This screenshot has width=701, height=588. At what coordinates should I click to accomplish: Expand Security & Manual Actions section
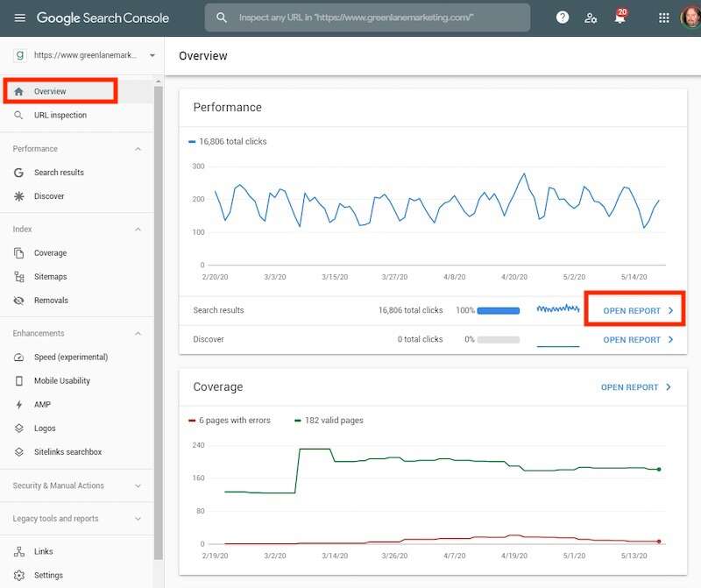tap(138, 485)
